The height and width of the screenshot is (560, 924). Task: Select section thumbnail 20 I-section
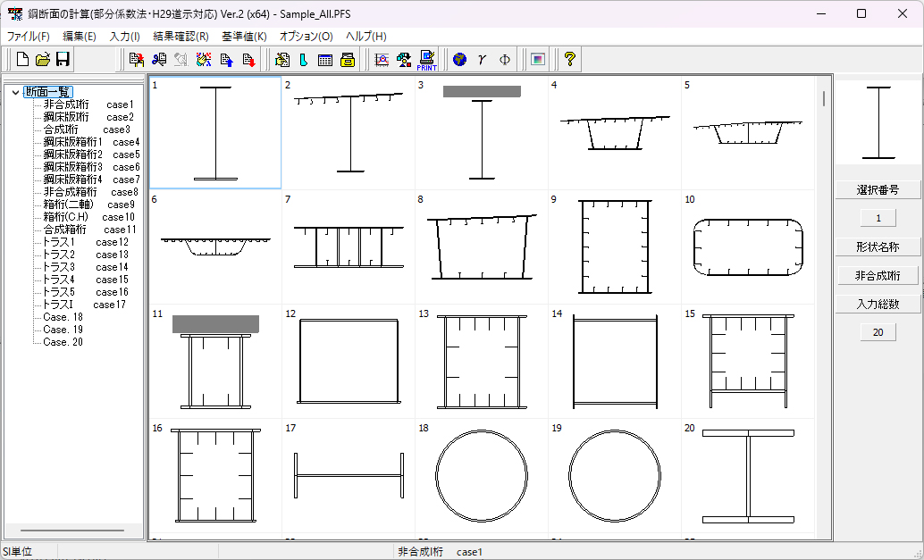(748, 475)
